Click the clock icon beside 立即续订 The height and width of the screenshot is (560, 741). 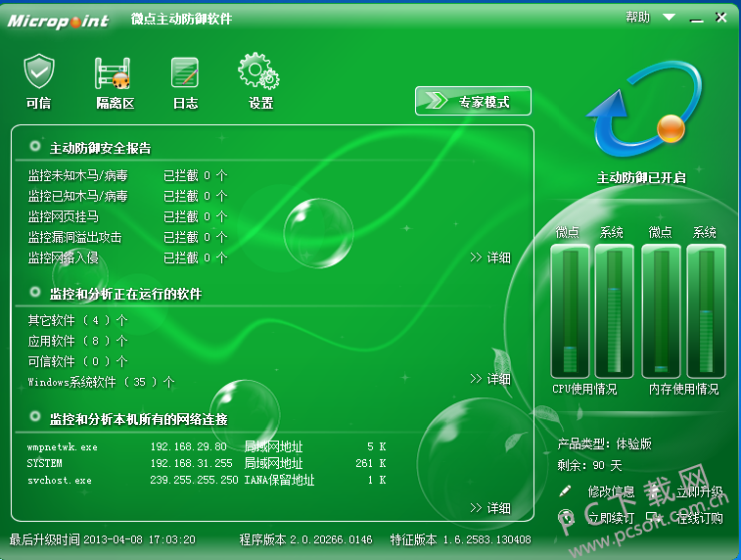point(566,518)
